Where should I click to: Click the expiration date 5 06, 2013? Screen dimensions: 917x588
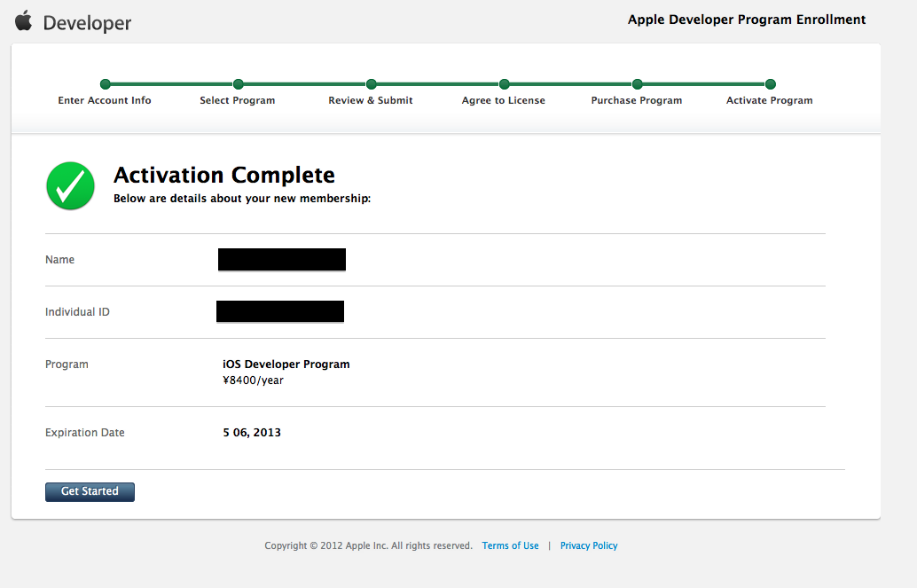pyautogui.click(x=252, y=433)
